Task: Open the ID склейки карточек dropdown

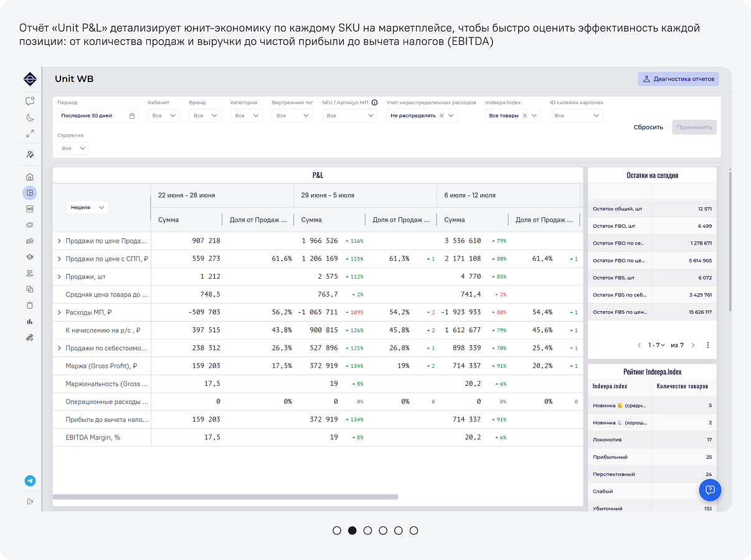Action: (577, 116)
